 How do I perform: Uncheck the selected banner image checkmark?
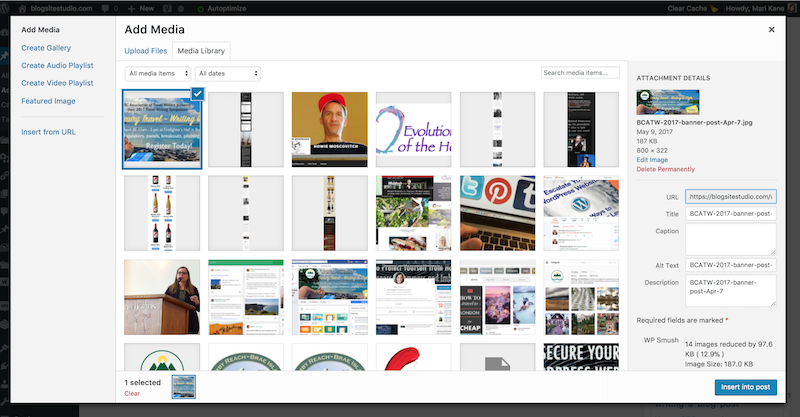(197, 93)
